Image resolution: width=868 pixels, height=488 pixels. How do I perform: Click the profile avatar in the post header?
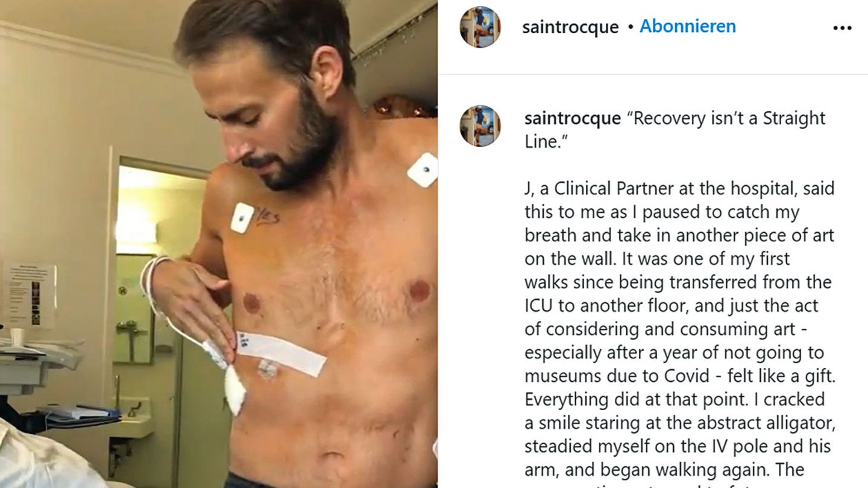tap(480, 27)
